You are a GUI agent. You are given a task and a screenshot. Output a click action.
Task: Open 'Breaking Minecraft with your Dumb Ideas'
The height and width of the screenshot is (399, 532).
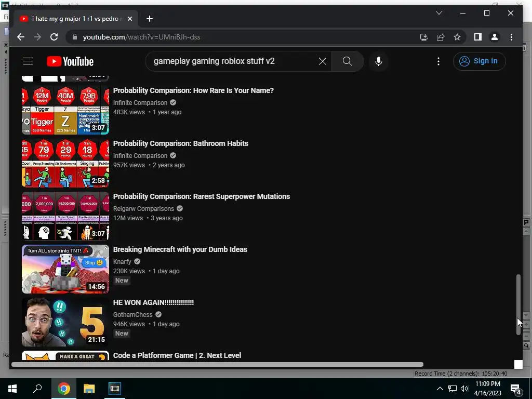180,249
